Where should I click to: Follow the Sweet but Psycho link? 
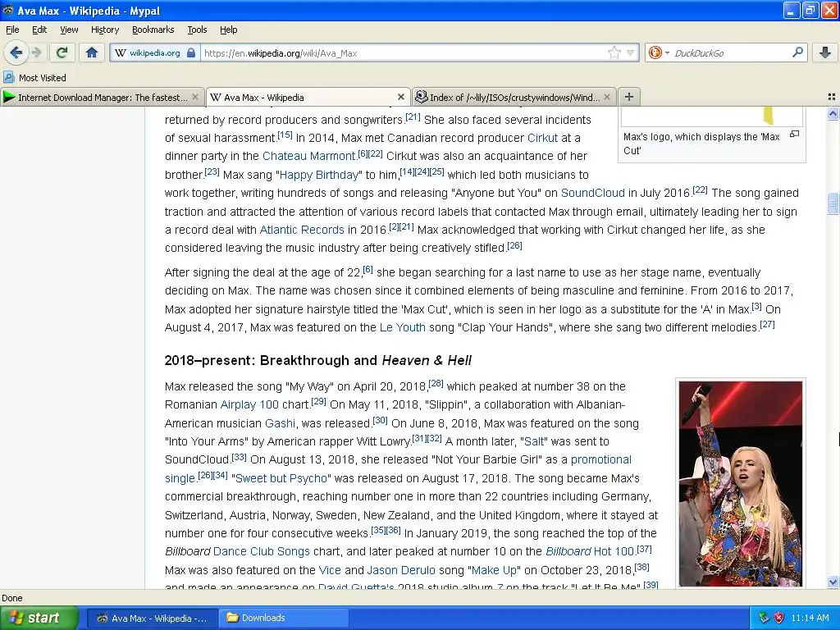point(281,478)
